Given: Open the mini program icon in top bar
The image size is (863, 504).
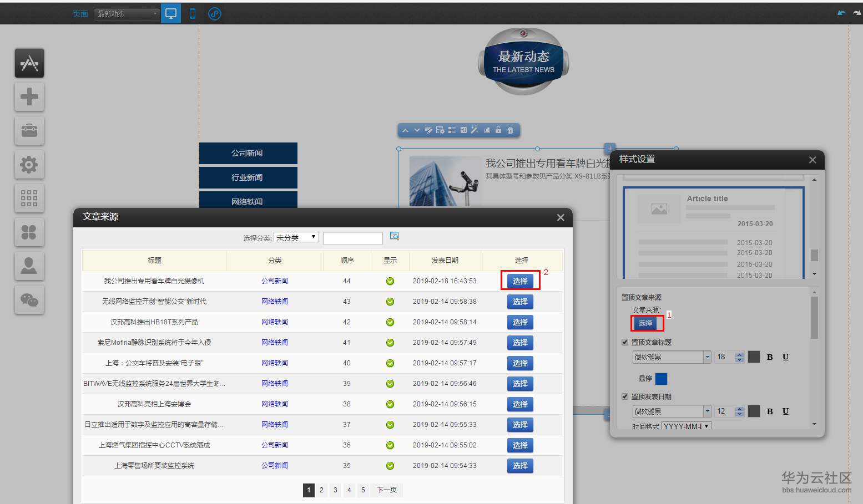Looking at the screenshot, I should 215,14.
